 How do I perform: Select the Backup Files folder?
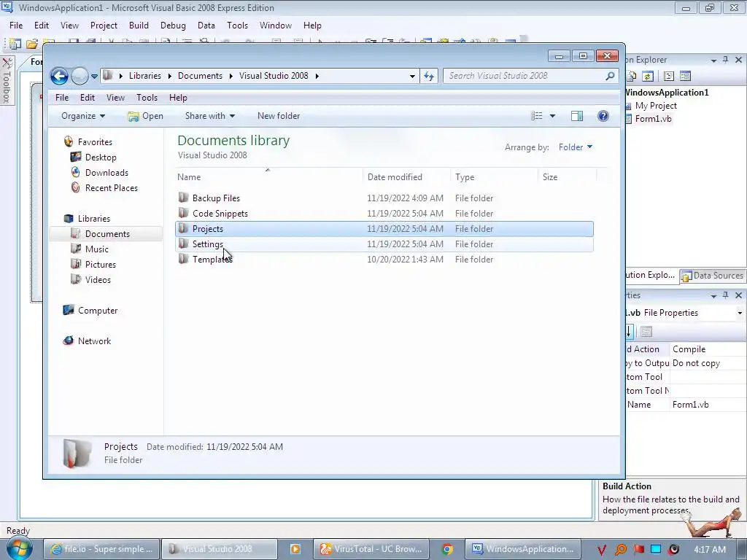point(384,198)
